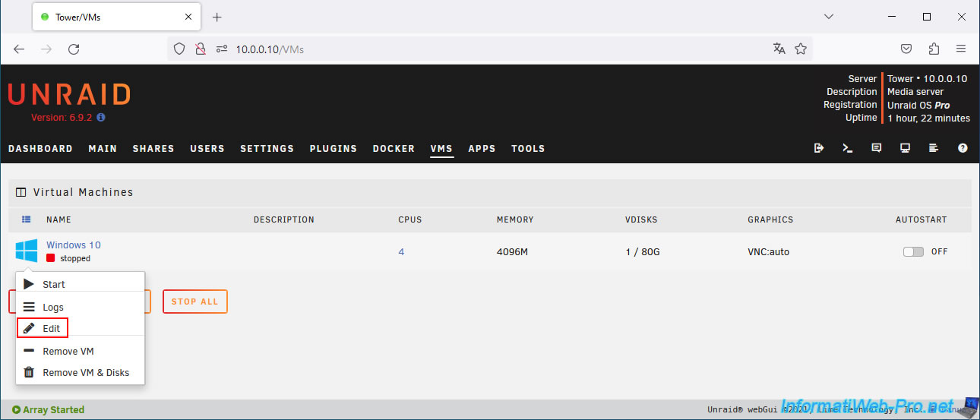Image resolution: width=980 pixels, height=420 pixels.
Task: Click the GRAPHICS column header
Action: 770,219
